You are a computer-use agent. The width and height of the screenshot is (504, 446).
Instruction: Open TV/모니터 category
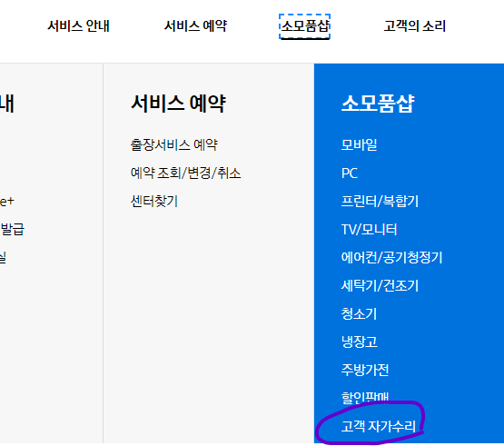coord(369,230)
